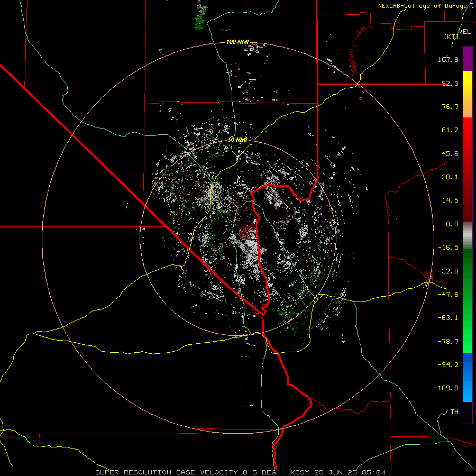Click the 92.3 legend value

click(450, 83)
